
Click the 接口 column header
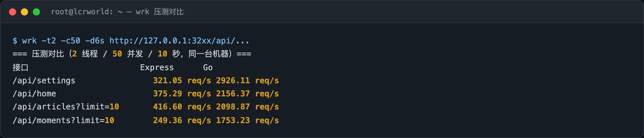pyautogui.click(x=20, y=67)
